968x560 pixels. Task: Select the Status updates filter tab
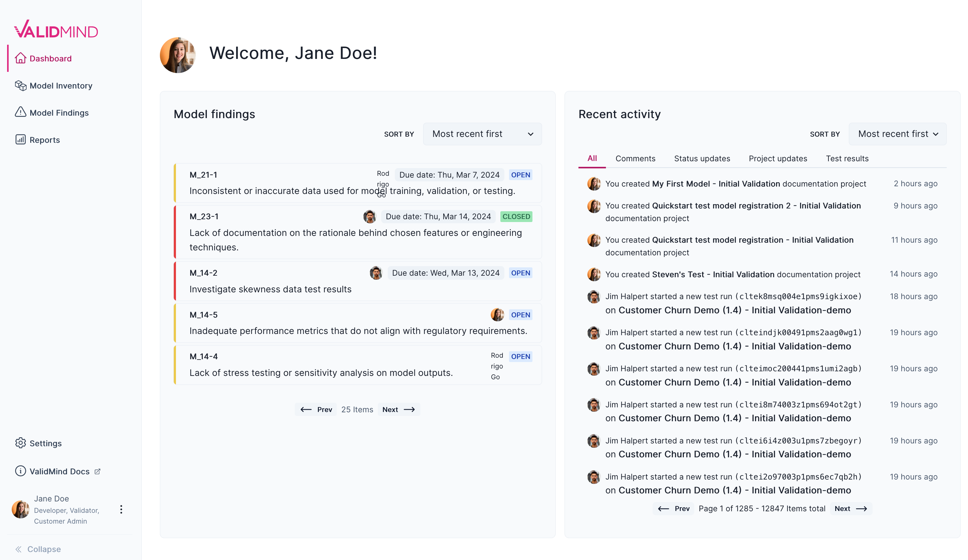click(x=702, y=159)
